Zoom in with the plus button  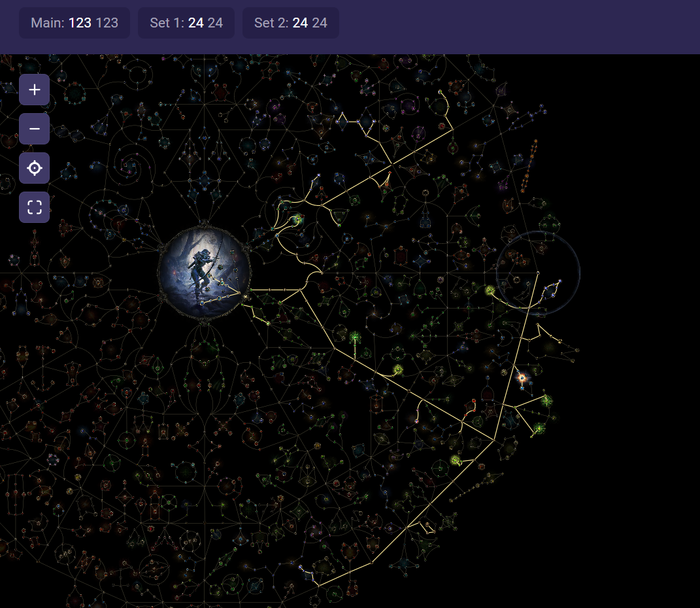click(34, 90)
